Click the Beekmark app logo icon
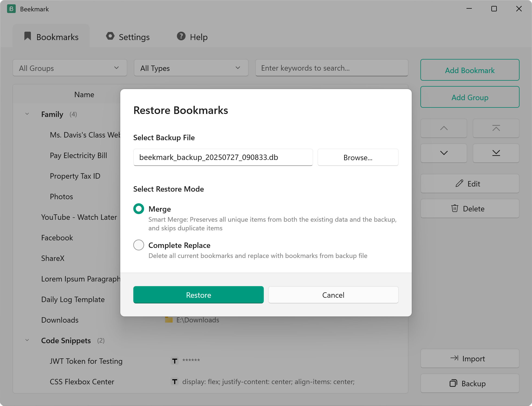The width and height of the screenshot is (532, 406). (11, 9)
